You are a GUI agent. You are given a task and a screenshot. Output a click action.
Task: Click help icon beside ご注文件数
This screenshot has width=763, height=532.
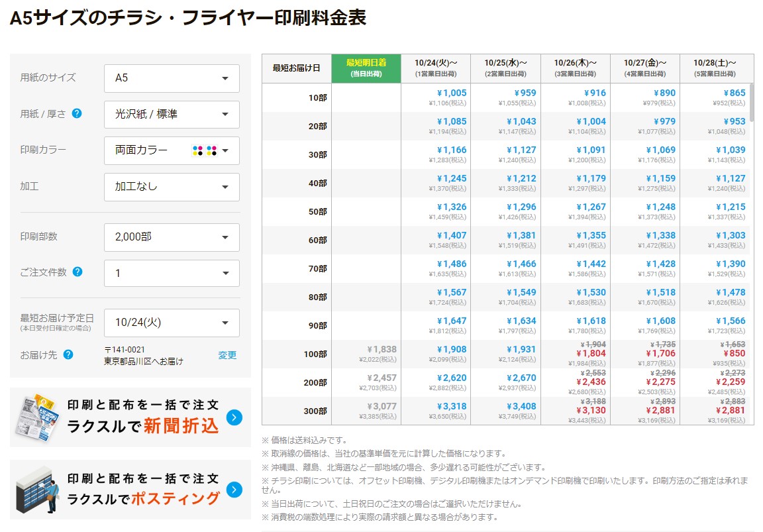point(77,272)
